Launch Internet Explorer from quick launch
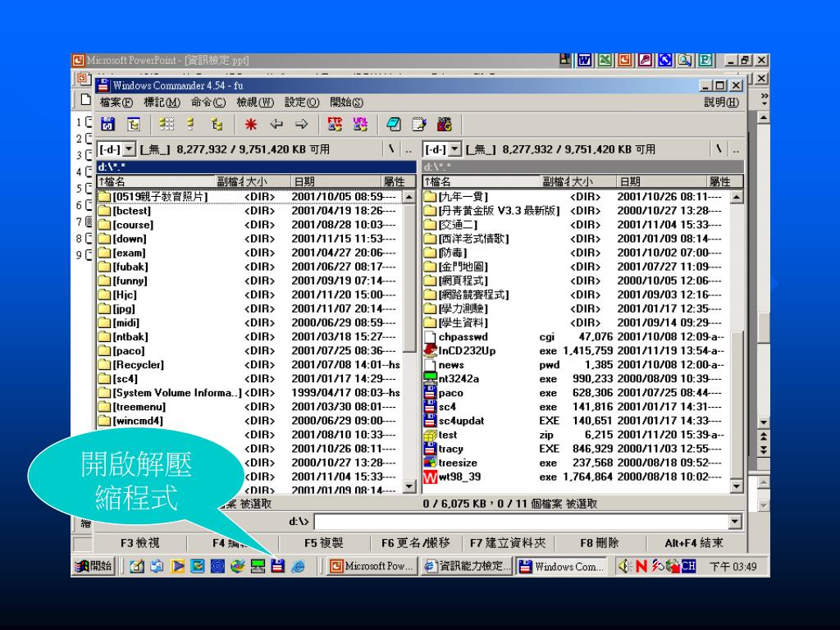Viewport: 840px width, 630px height. 299,566
